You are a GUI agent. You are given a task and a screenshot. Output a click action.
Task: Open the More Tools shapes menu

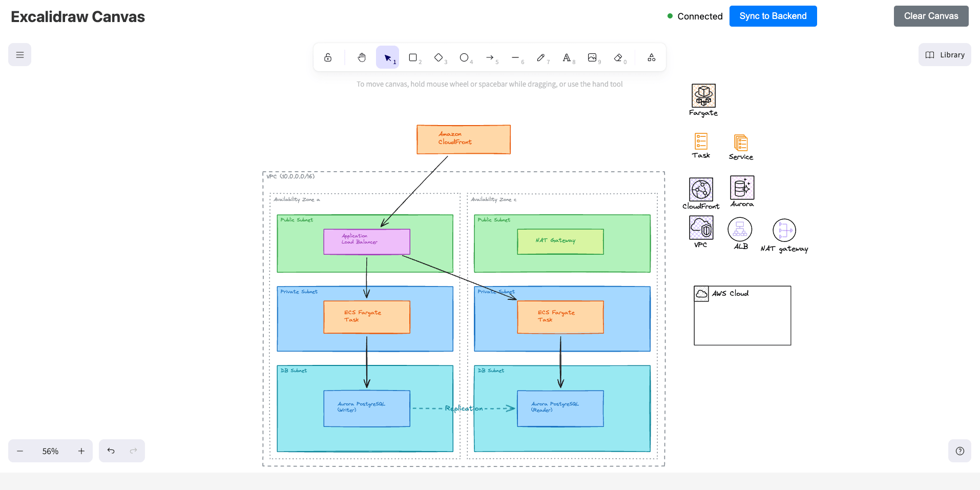[x=652, y=57]
